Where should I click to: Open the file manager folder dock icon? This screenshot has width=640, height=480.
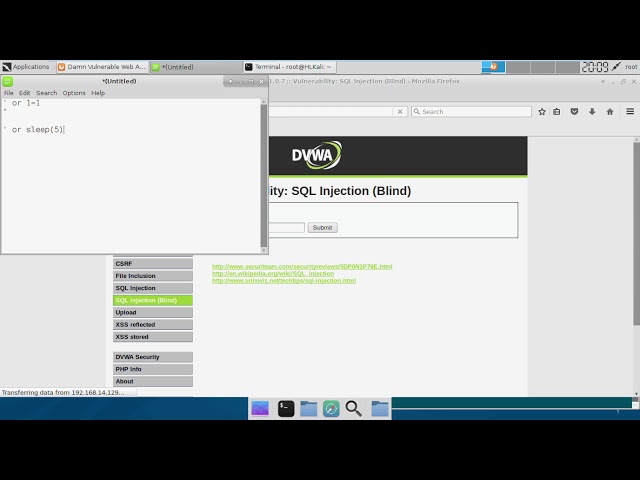tap(309, 409)
